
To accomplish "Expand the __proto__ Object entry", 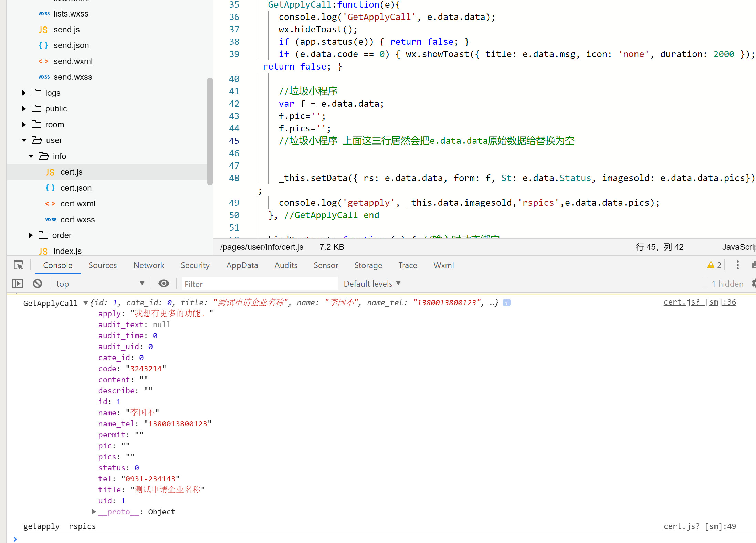I will pos(94,512).
